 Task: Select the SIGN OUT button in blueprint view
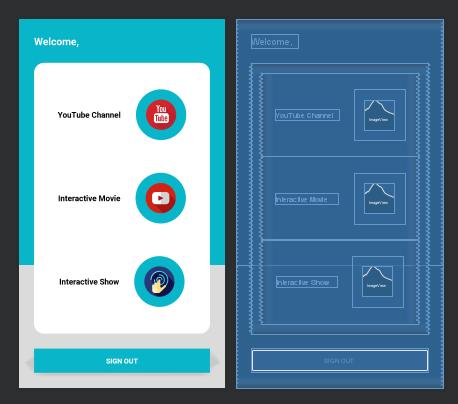click(x=340, y=360)
